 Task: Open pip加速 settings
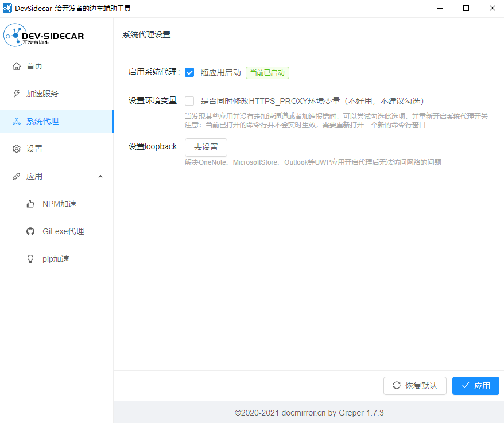[57, 259]
